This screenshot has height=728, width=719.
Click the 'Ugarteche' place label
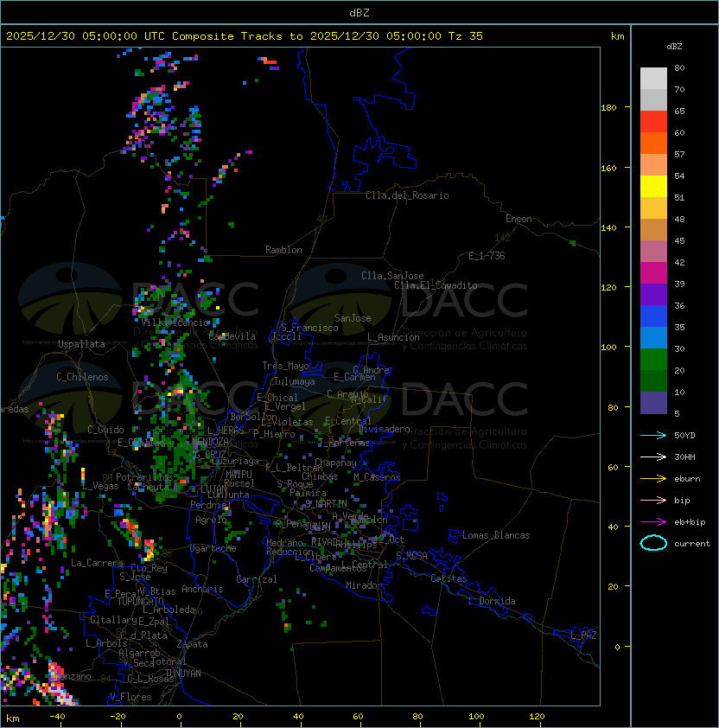point(213,548)
